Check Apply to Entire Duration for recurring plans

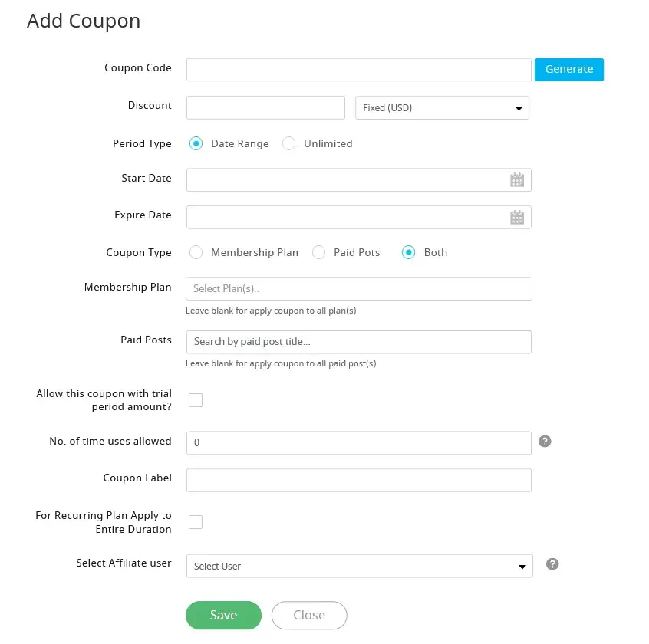click(196, 522)
